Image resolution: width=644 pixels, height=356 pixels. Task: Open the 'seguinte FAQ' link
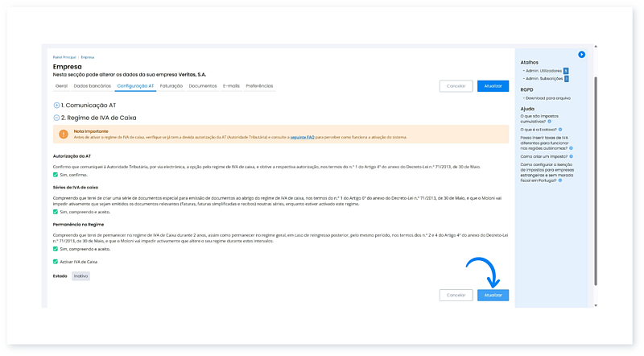click(x=303, y=137)
